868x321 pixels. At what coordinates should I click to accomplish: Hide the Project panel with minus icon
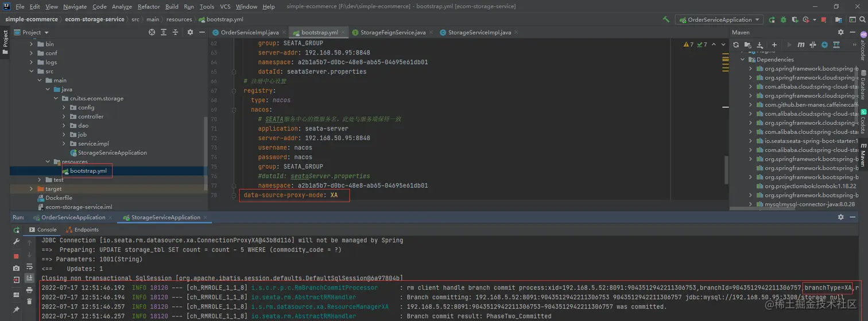pos(202,32)
